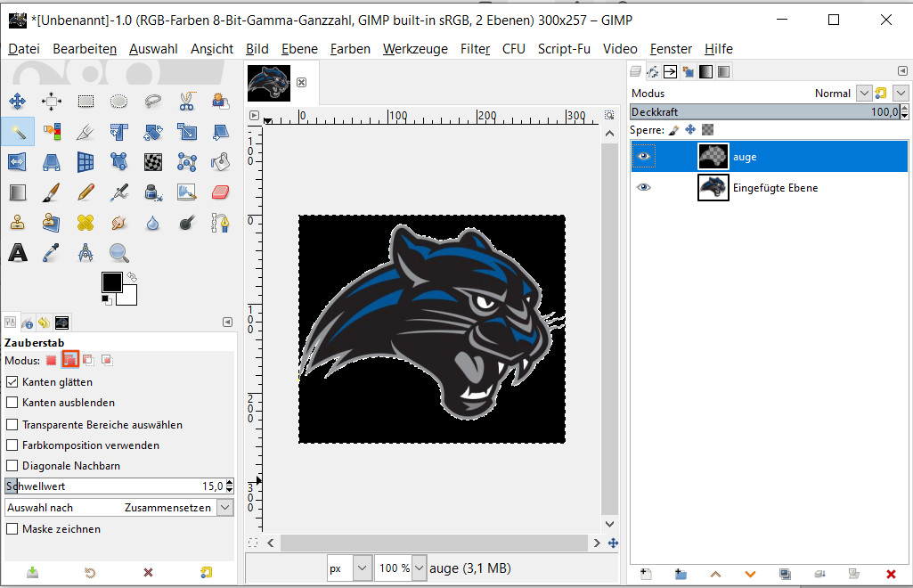Select the Healing bandage tool
The image size is (913, 588).
(86, 222)
